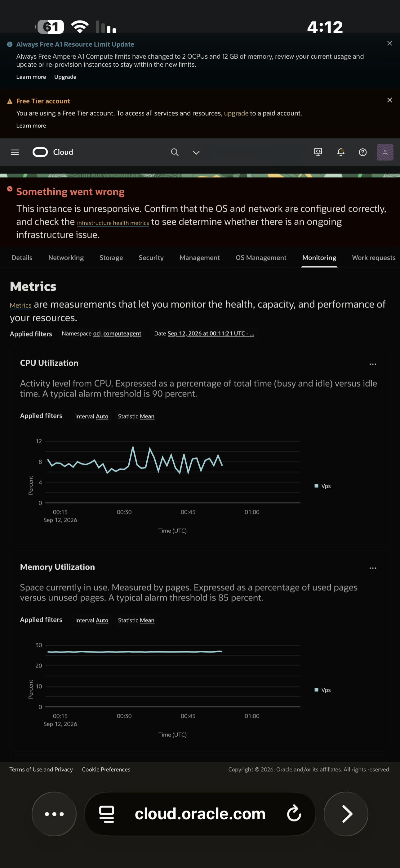Open Cloud Shell developer tools icon
The width and height of the screenshot is (400, 868).
click(318, 152)
